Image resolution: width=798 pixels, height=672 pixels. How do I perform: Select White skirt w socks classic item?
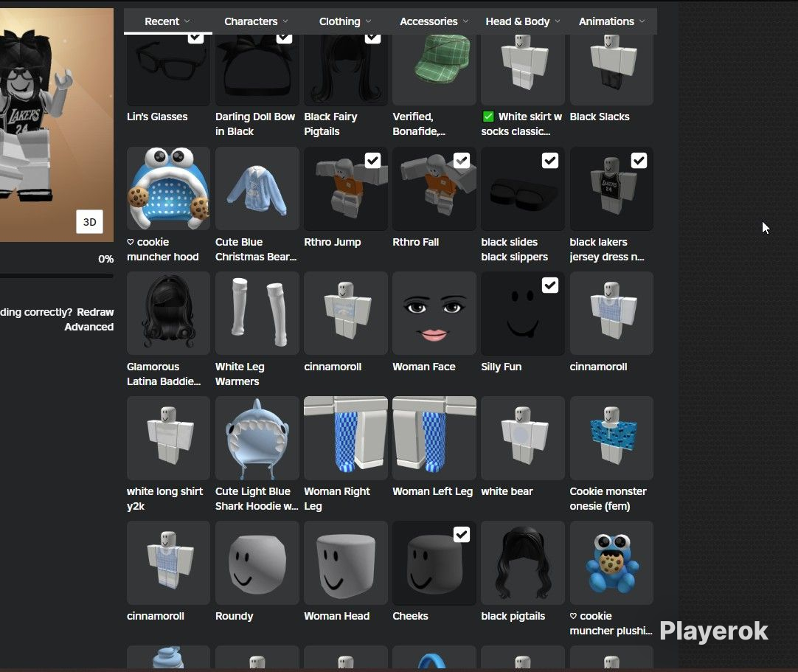click(523, 70)
